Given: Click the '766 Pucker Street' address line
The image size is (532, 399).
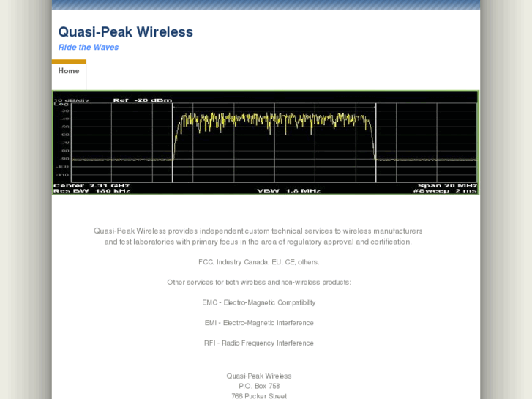Looking at the screenshot, I should click(x=259, y=396).
